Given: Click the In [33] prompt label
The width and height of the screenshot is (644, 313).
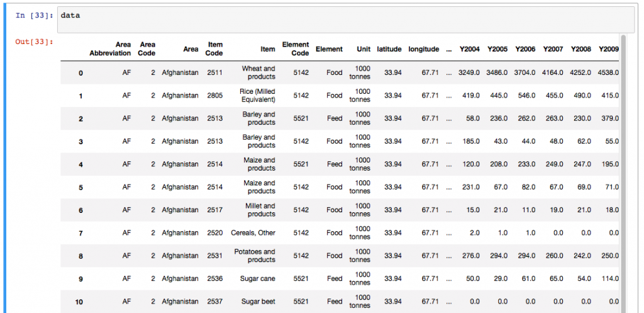Looking at the screenshot, I should coord(36,15).
